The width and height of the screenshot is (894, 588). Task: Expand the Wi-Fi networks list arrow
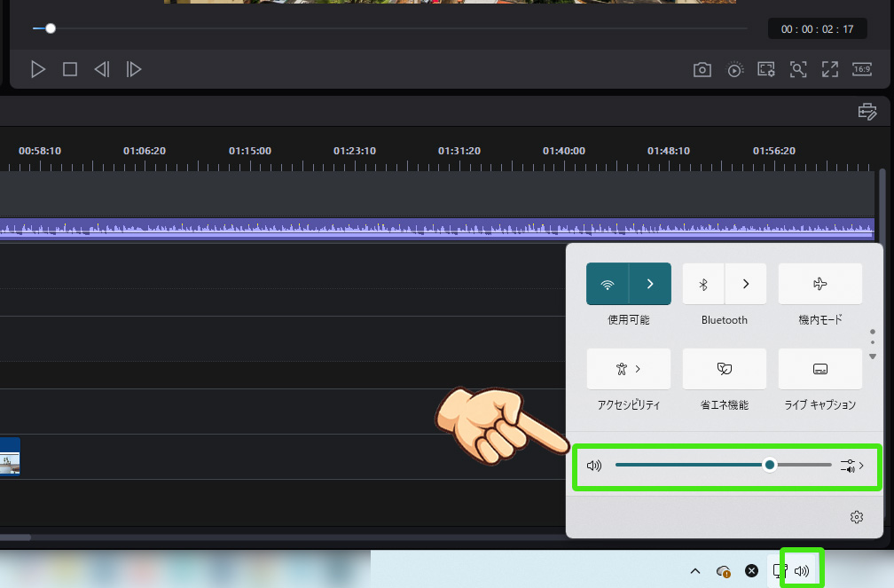[650, 284]
